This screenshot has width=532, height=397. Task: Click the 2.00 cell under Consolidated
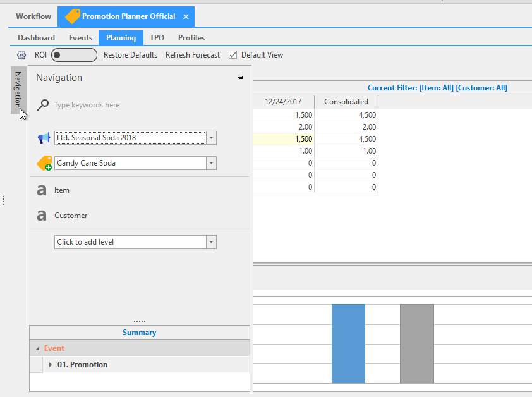[346, 127]
